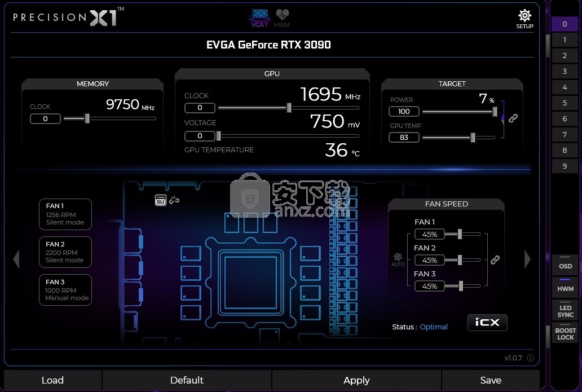Click the 36 °C temperature readout

(x=342, y=150)
